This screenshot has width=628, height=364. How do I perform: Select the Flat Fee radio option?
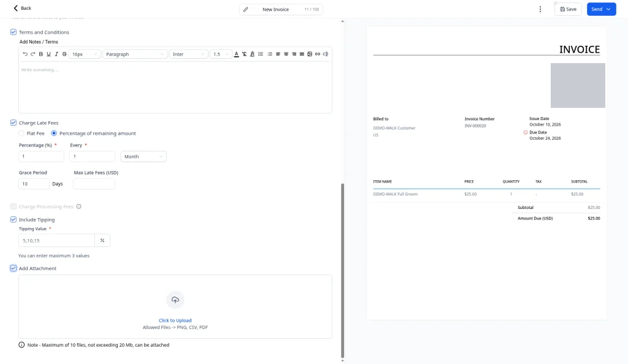point(21,133)
